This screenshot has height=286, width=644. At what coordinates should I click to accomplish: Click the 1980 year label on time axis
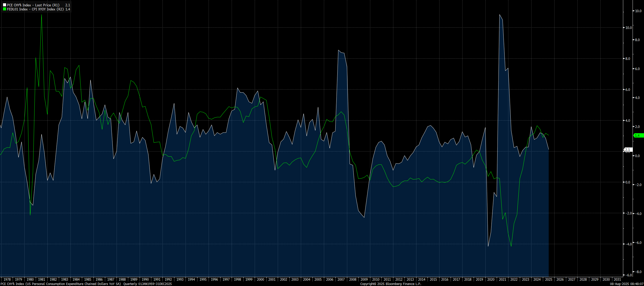click(30, 279)
